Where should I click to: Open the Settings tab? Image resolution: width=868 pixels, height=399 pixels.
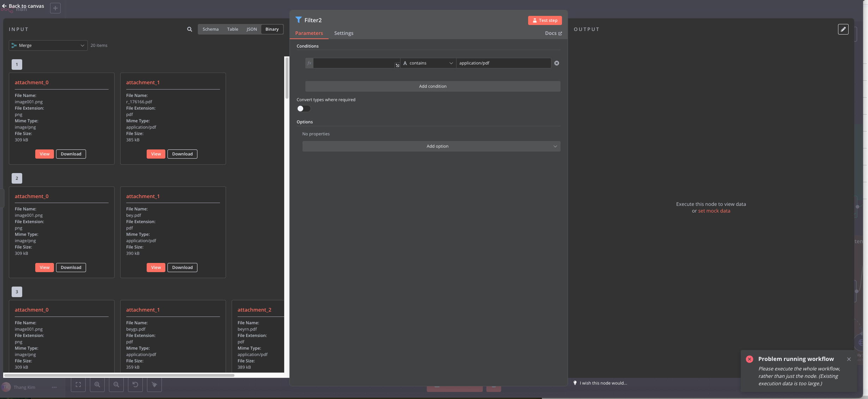344,33
